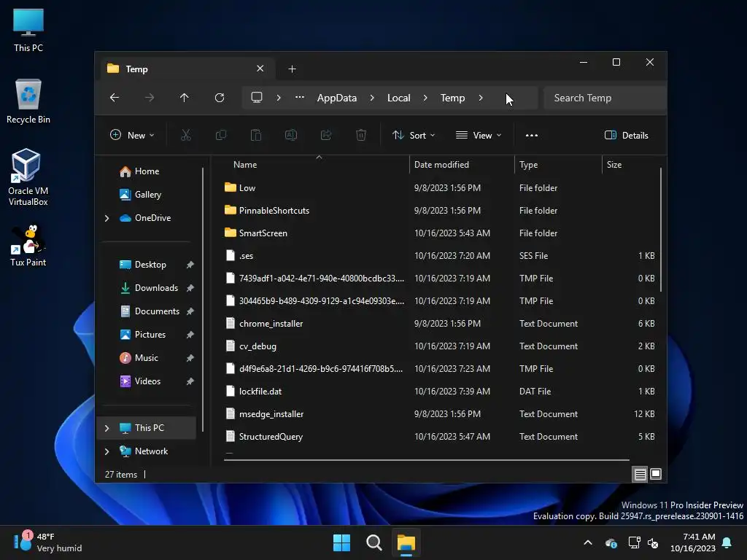The height and width of the screenshot is (560, 747).
Task: Expand OneDrive in navigation pane
Action: 107,218
